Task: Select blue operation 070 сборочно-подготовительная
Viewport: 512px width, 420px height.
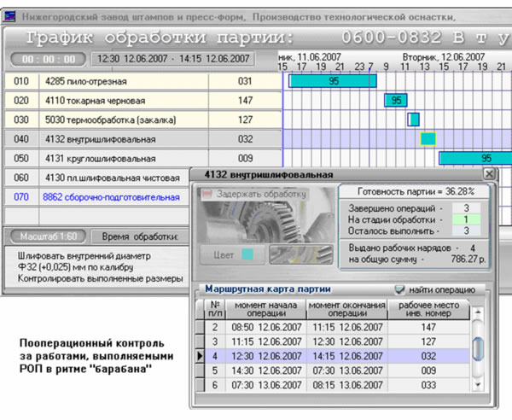Action: click(x=97, y=197)
